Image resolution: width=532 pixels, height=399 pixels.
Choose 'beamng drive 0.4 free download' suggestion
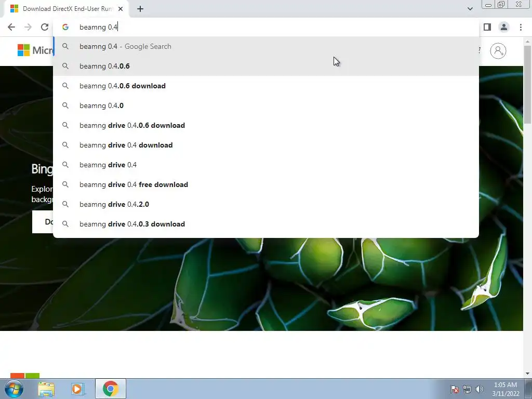266,184
